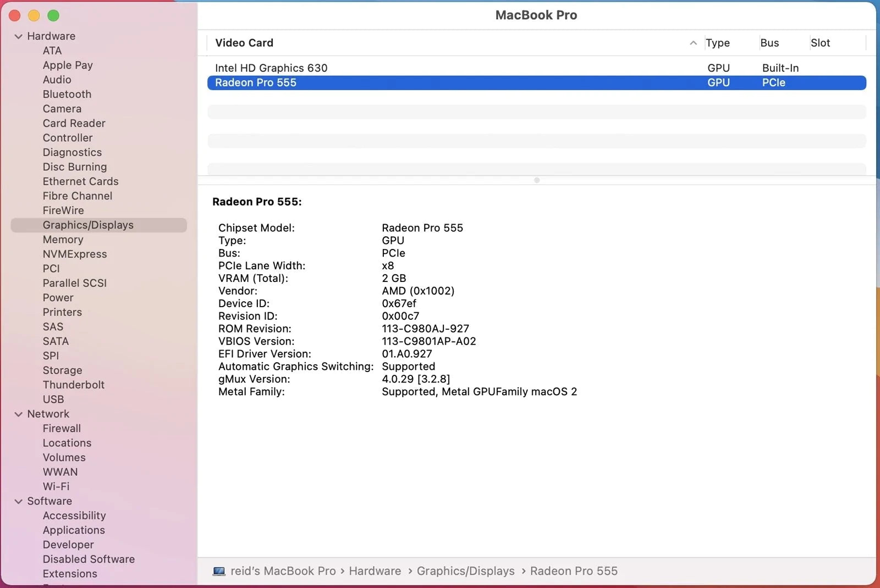The height and width of the screenshot is (588, 880).
Task: Open Wi-Fi under Network
Action: point(56,486)
